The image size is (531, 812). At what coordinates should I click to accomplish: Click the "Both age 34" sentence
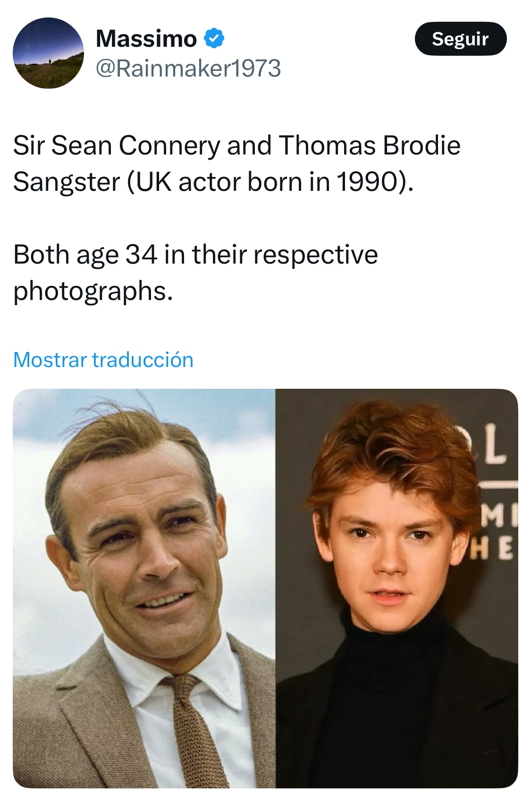85,255
